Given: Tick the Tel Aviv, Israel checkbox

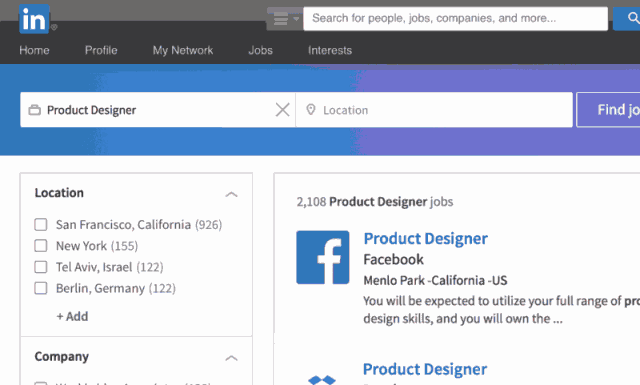Looking at the screenshot, I should pos(41,267).
